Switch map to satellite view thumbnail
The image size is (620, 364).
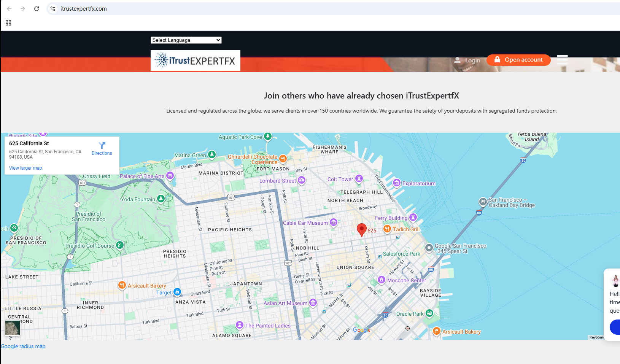[13, 328]
